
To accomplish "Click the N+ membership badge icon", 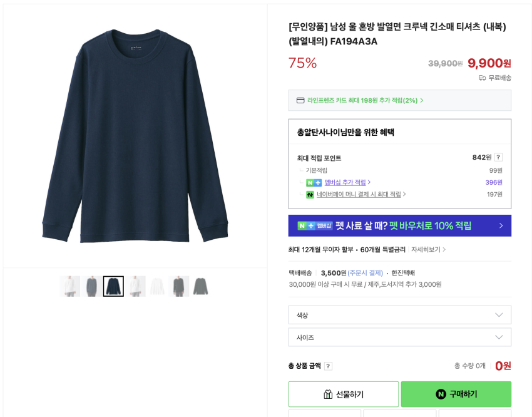I will pyautogui.click(x=314, y=183).
